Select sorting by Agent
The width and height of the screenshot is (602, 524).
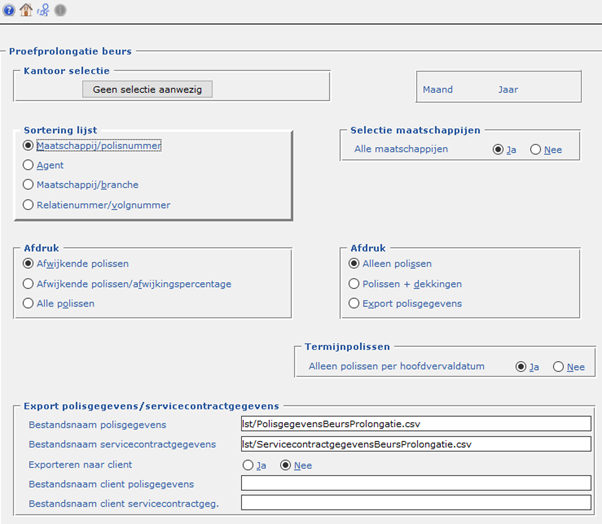[x=28, y=165]
